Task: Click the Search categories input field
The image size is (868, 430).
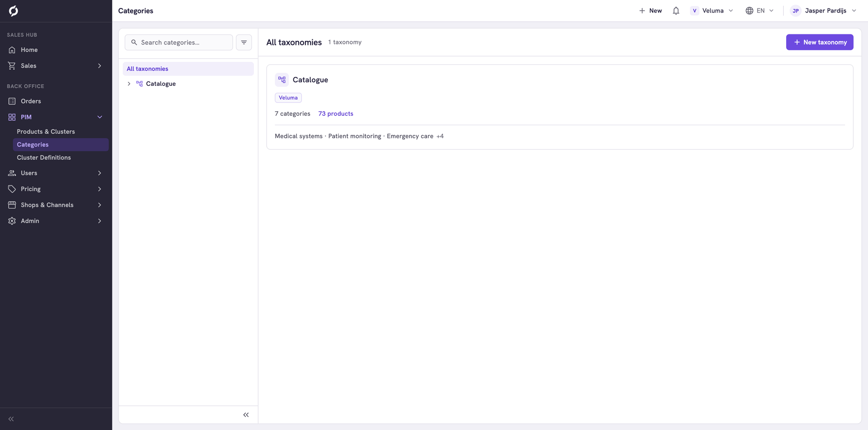Action: coord(179,42)
